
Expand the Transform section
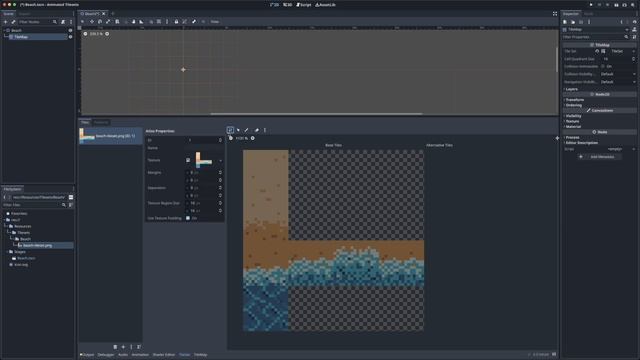tap(575, 100)
